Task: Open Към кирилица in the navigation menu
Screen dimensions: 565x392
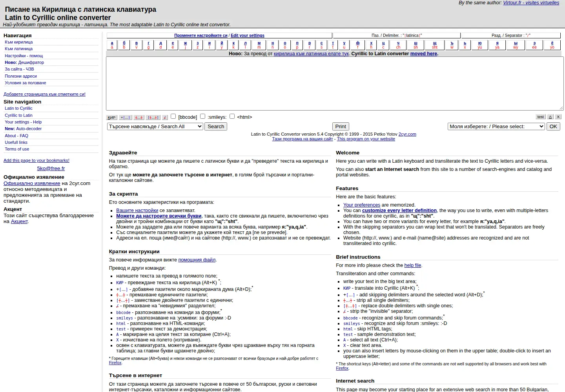Action: 19,42
